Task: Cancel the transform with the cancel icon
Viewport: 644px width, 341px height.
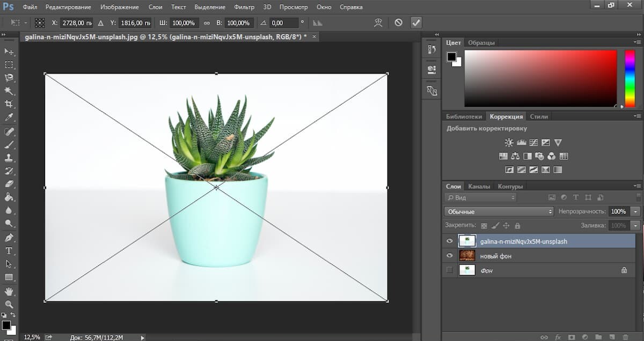Action: pyautogui.click(x=398, y=23)
